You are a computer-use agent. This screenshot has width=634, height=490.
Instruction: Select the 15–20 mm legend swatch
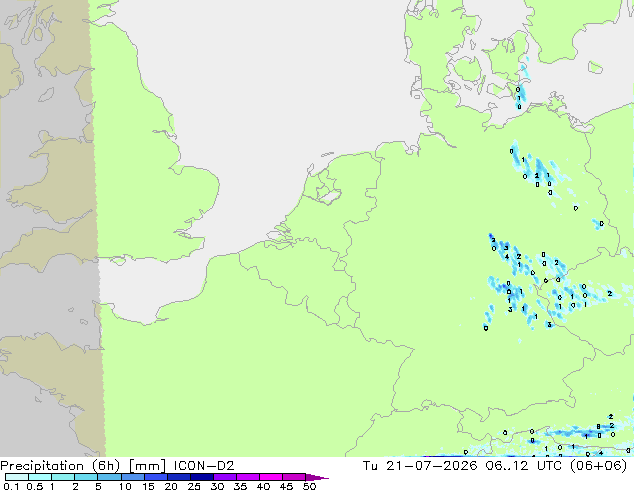click(155, 477)
